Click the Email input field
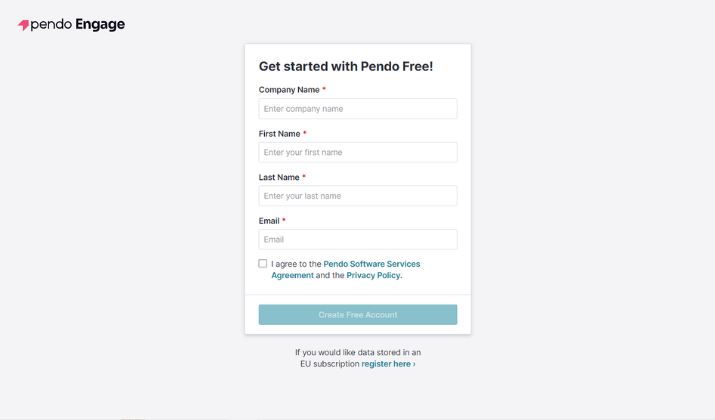The height and width of the screenshot is (420, 715). (357, 240)
